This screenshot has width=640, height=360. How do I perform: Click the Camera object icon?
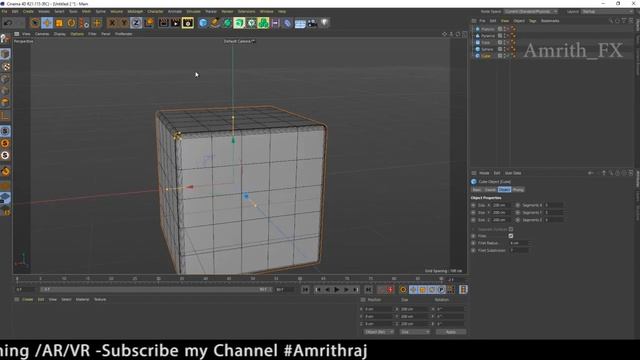coord(312,23)
